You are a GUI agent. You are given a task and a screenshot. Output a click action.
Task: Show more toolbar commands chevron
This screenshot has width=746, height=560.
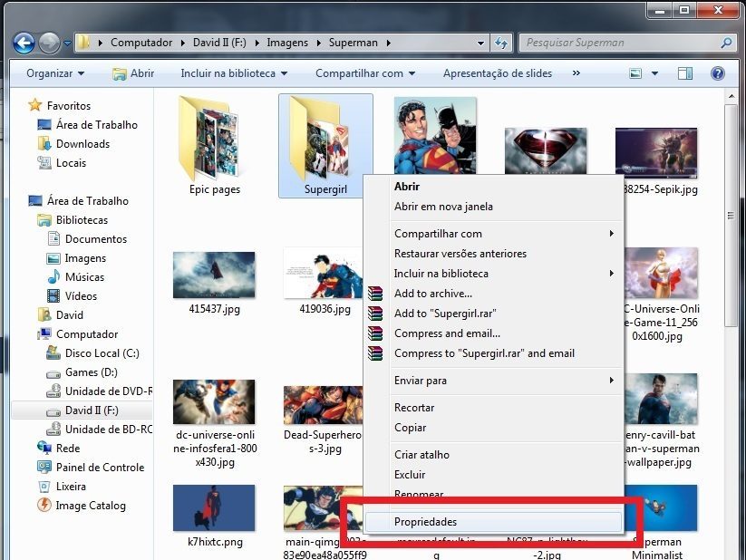pos(576,73)
